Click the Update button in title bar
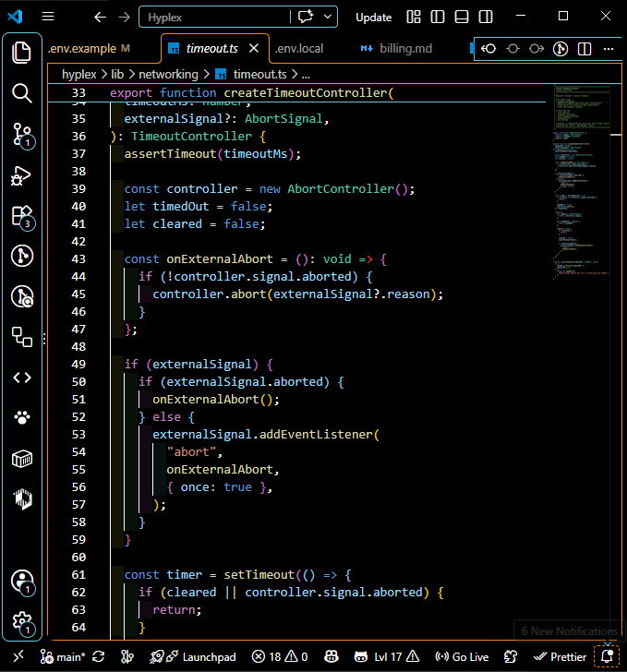Image resolution: width=627 pixels, height=672 pixels. pos(374,18)
